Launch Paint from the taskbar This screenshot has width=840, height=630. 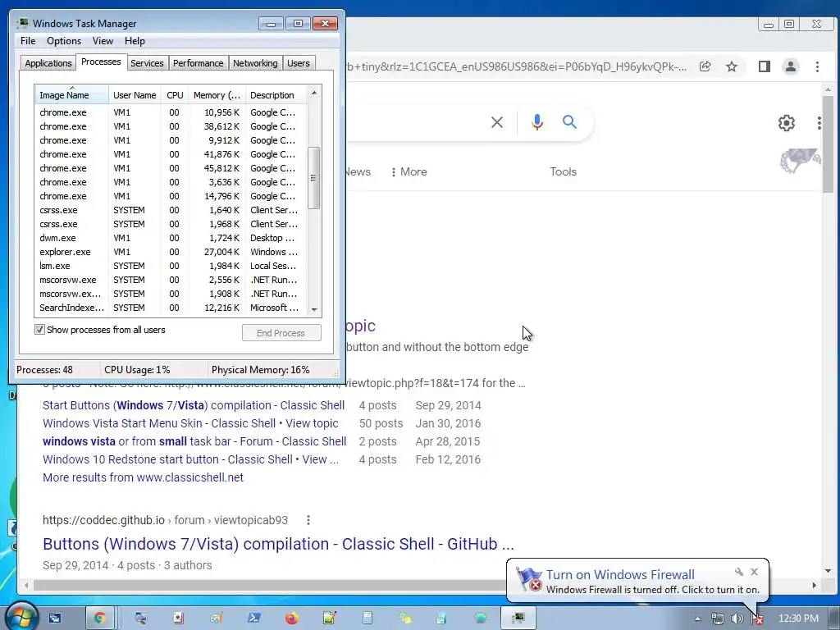[217, 619]
